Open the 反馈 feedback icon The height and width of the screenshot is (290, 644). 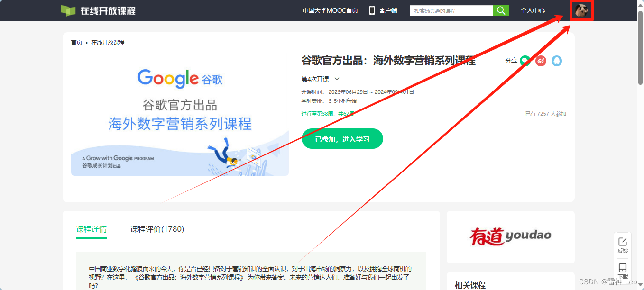(x=623, y=245)
